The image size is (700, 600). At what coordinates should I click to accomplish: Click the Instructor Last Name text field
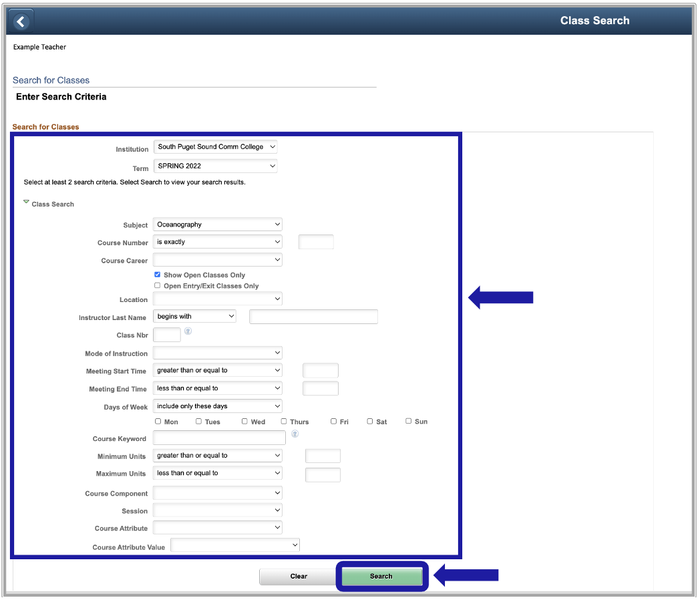[313, 317]
